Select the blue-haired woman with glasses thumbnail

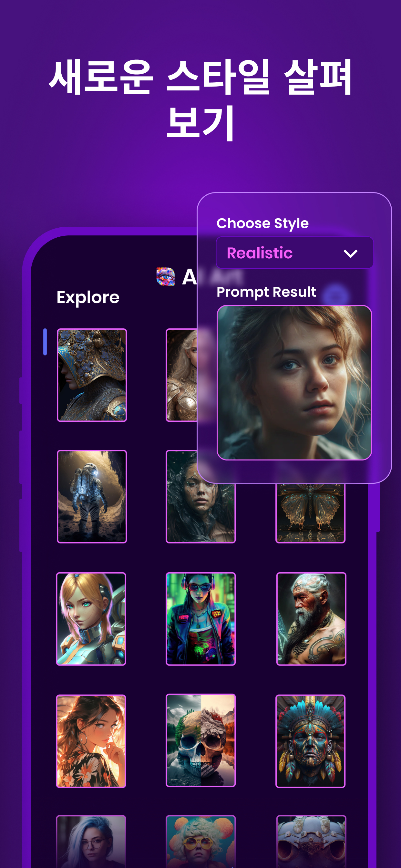91,841
